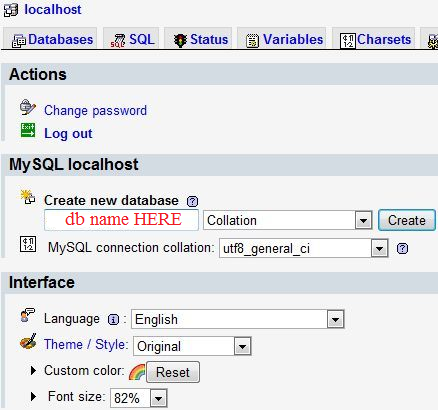This screenshot has width=438, height=410.
Task: Click the green exit Log out icon
Action: 28,130
